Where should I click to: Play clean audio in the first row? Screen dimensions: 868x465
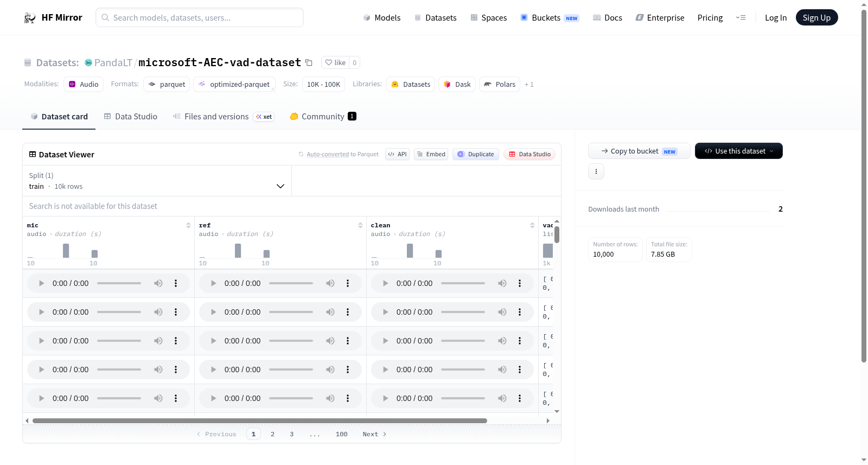point(385,283)
